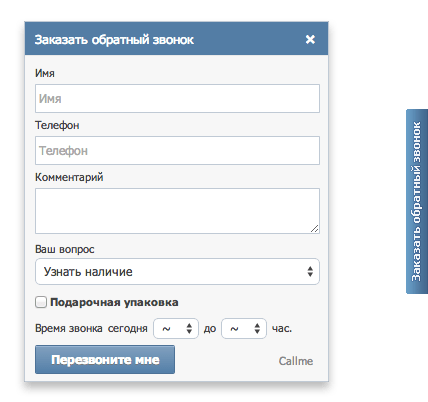Click the Телефон field label
This screenshot has width=428, height=402.
click(x=57, y=125)
